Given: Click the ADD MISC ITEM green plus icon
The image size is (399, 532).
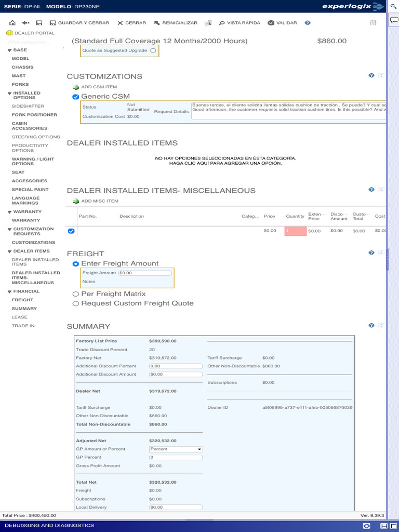Looking at the screenshot, I should 76,201.
